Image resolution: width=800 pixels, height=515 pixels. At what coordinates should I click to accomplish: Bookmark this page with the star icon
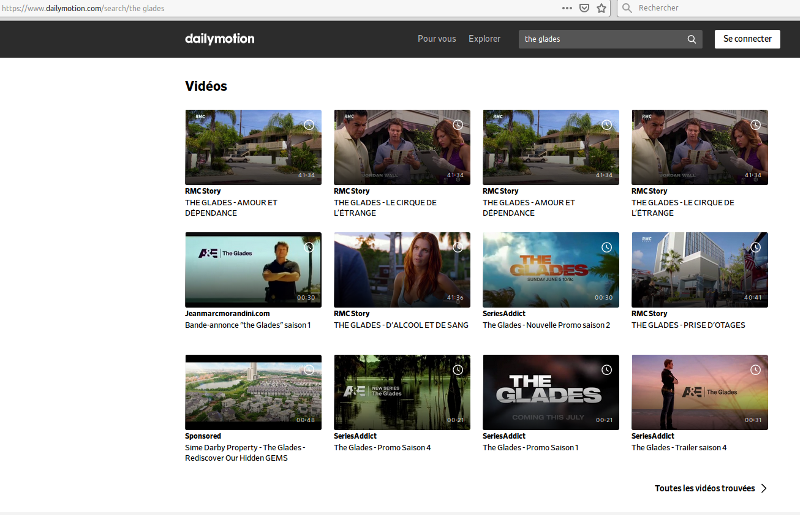[x=601, y=7]
